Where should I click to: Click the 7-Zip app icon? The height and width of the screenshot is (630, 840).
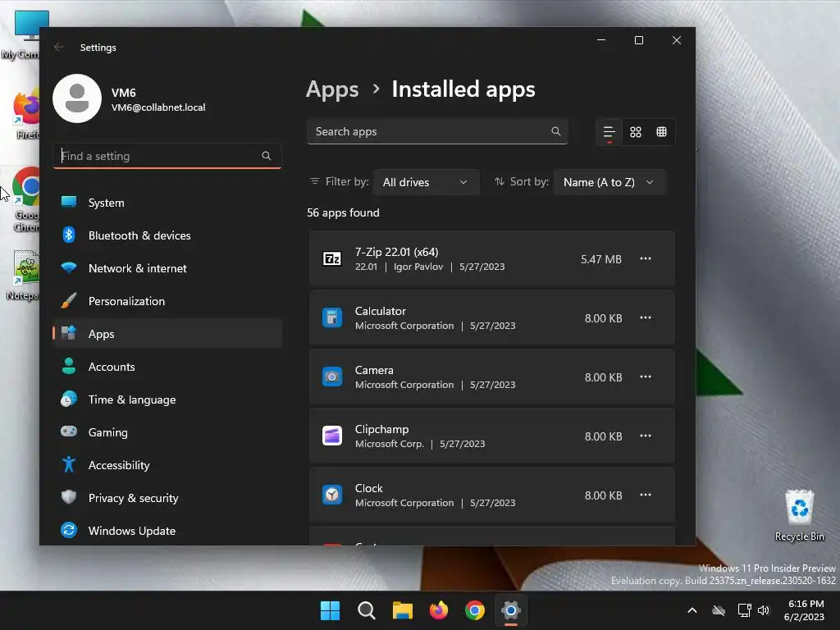pos(332,258)
